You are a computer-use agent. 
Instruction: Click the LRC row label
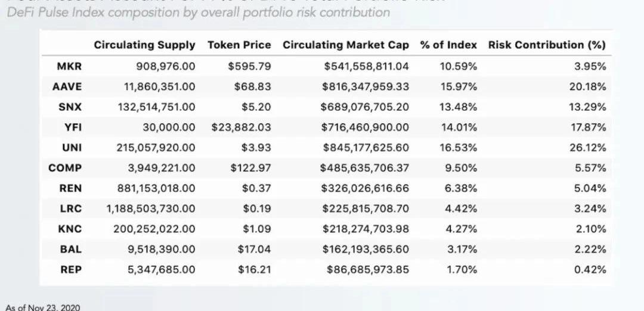(70, 209)
